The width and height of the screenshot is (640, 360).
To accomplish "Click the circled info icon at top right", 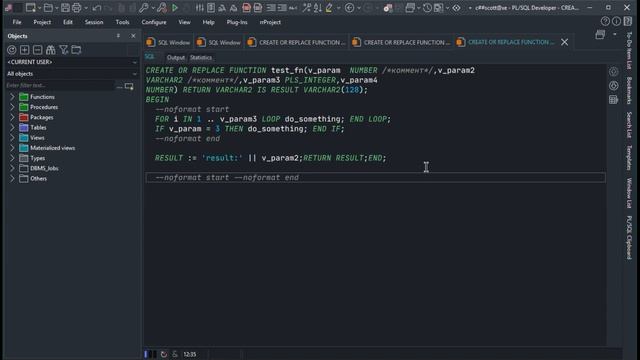I will (616, 21).
